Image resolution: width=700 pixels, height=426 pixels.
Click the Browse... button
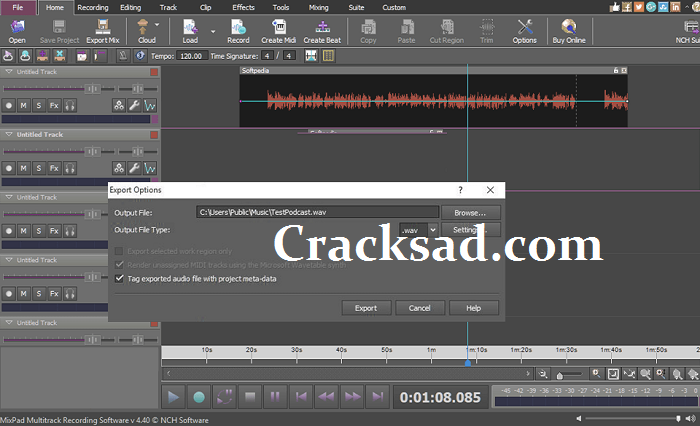tap(471, 213)
